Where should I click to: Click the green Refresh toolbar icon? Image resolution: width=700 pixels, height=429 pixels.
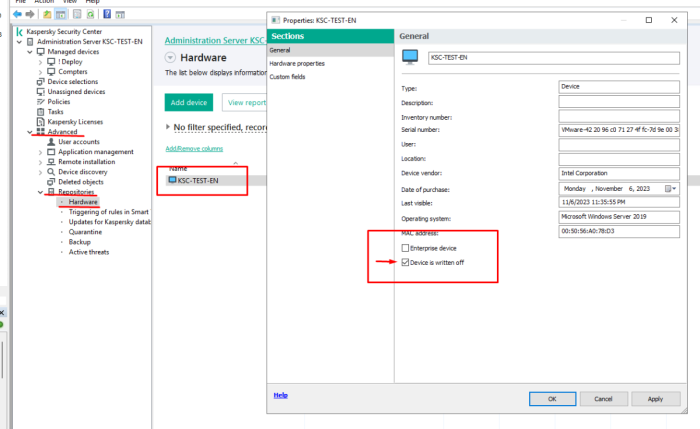(90, 14)
